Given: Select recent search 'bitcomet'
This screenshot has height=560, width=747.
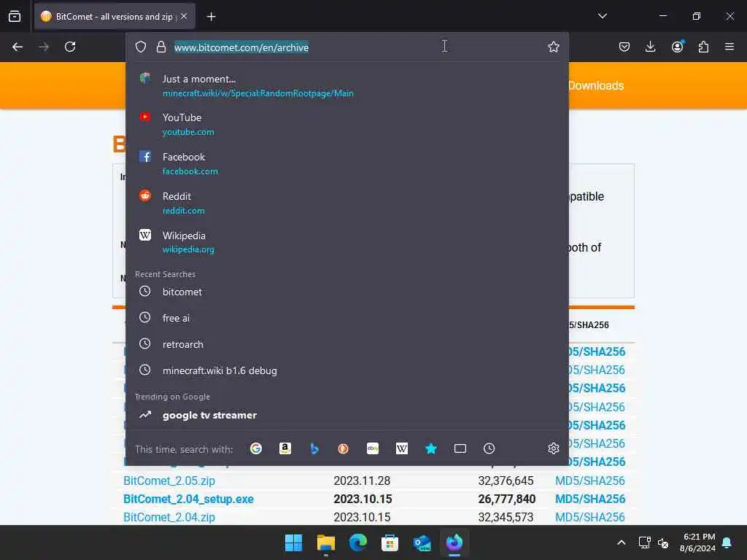Looking at the screenshot, I should click(347, 292).
